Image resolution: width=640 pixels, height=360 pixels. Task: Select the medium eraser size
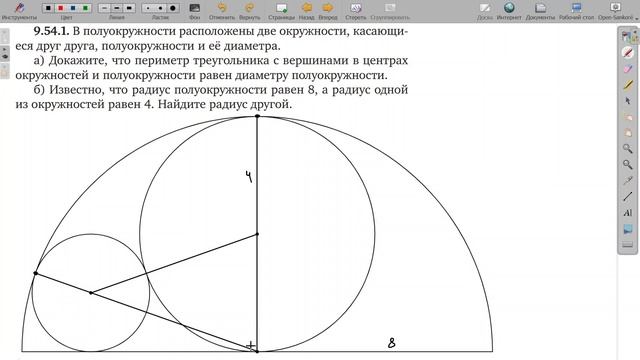(x=160, y=8)
